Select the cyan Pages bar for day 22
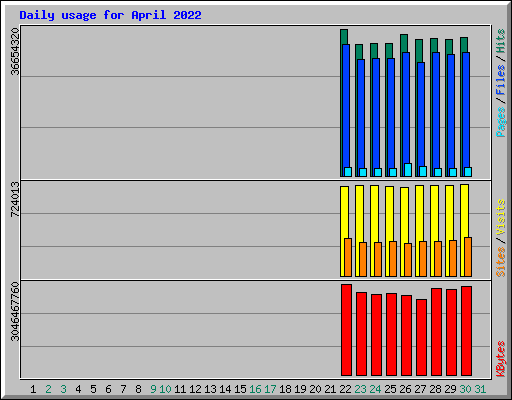Viewport: 512px width, 400px height. 348,172
